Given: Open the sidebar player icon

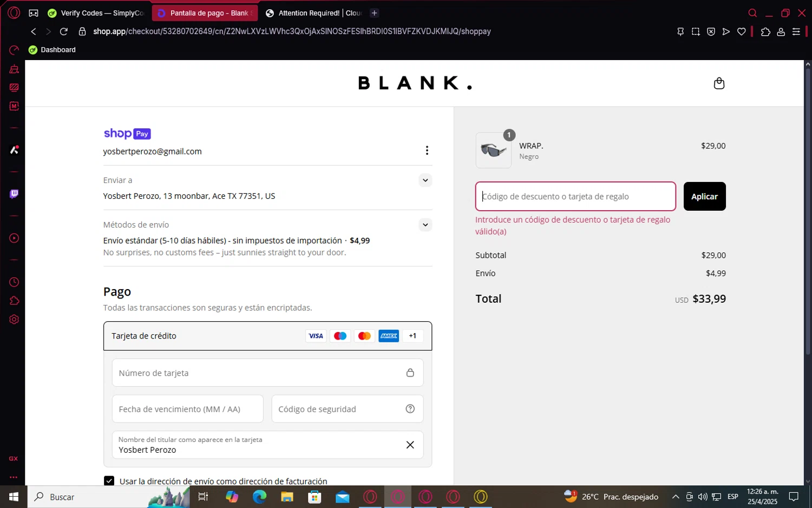Looking at the screenshot, I should tap(14, 238).
